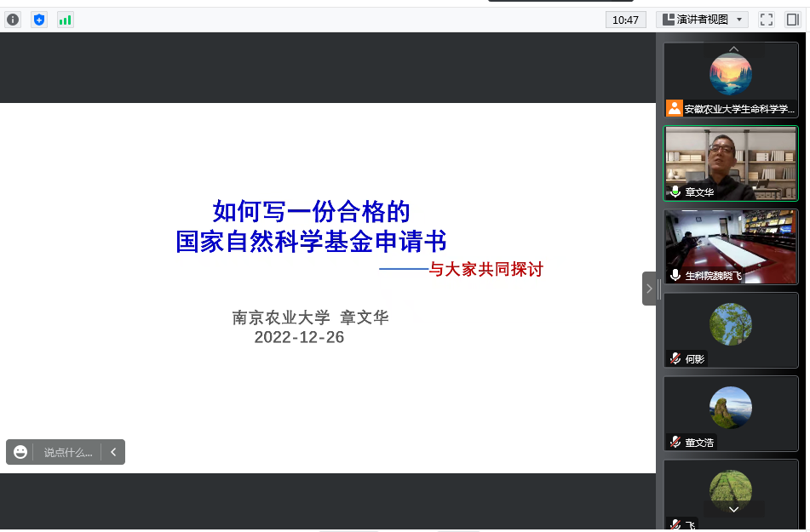810x532 pixels.
Task: Check the green network signal icon
Action: pyautogui.click(x=65, y=20)
